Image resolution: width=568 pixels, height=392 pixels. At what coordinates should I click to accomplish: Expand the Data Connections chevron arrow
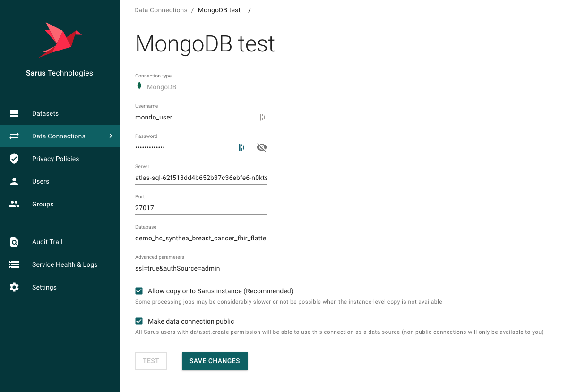tap(111, 136)
